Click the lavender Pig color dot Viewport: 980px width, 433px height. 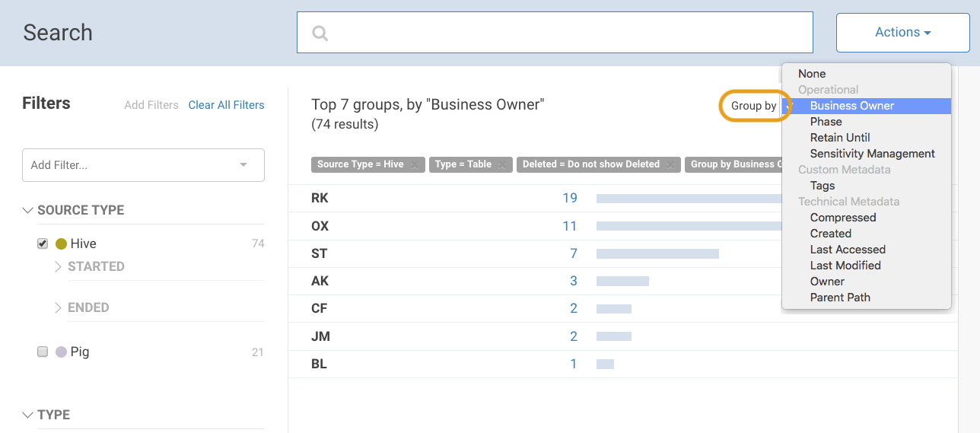tap(61, 352)
